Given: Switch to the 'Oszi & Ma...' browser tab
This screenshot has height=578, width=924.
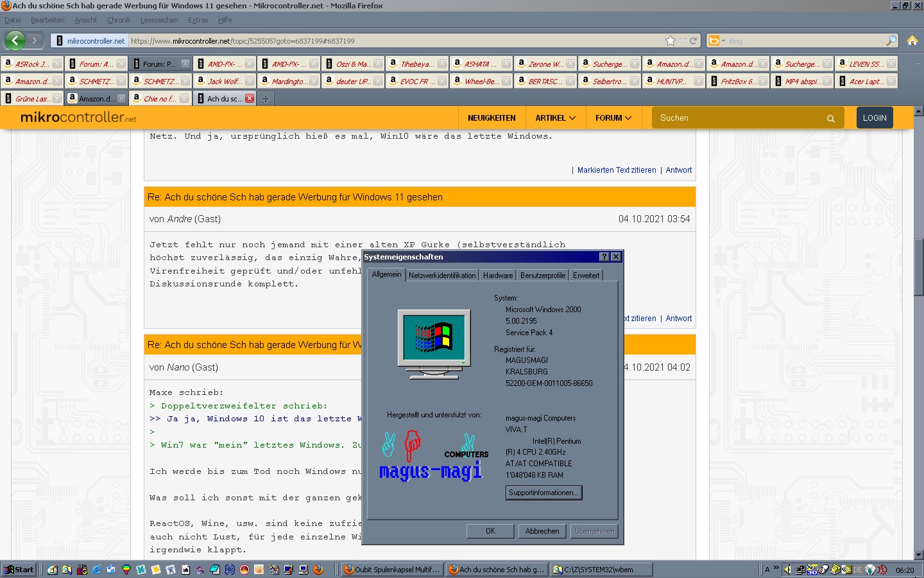Looking at the screenshot, I should click(x=352, y=64).
